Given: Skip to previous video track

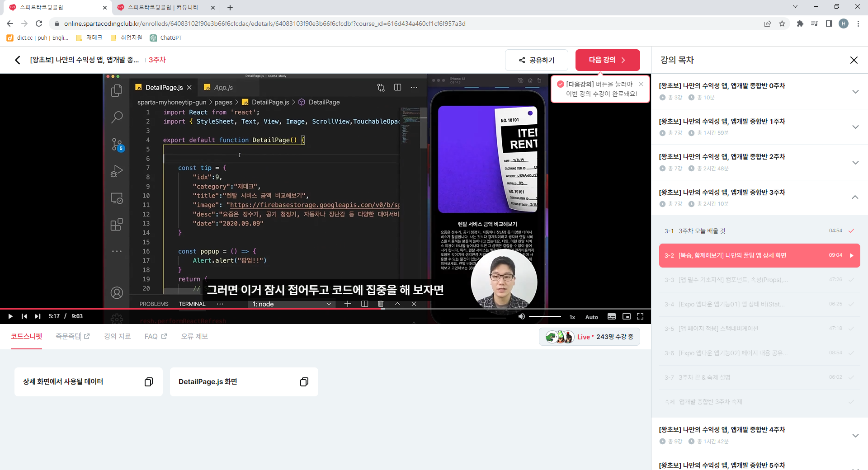Looking at the screenshot, I should [24, 316].
